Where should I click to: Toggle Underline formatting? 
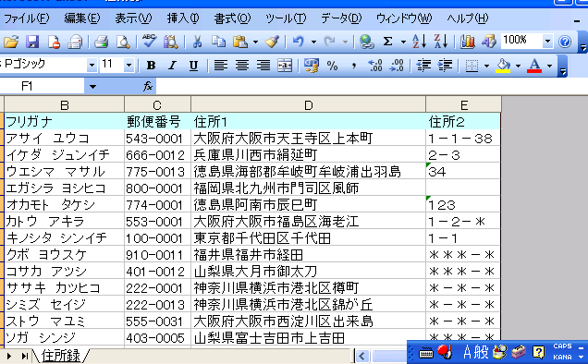tap(193, 66)
